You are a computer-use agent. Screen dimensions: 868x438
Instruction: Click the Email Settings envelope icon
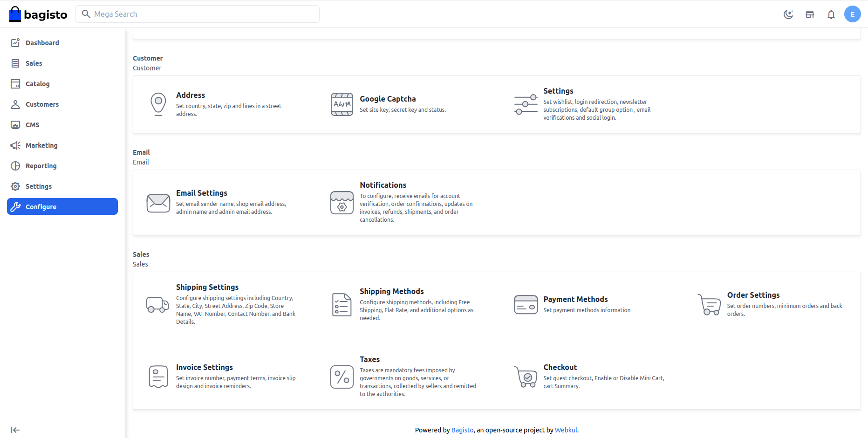pyautogui.click(x=158, y=203)
